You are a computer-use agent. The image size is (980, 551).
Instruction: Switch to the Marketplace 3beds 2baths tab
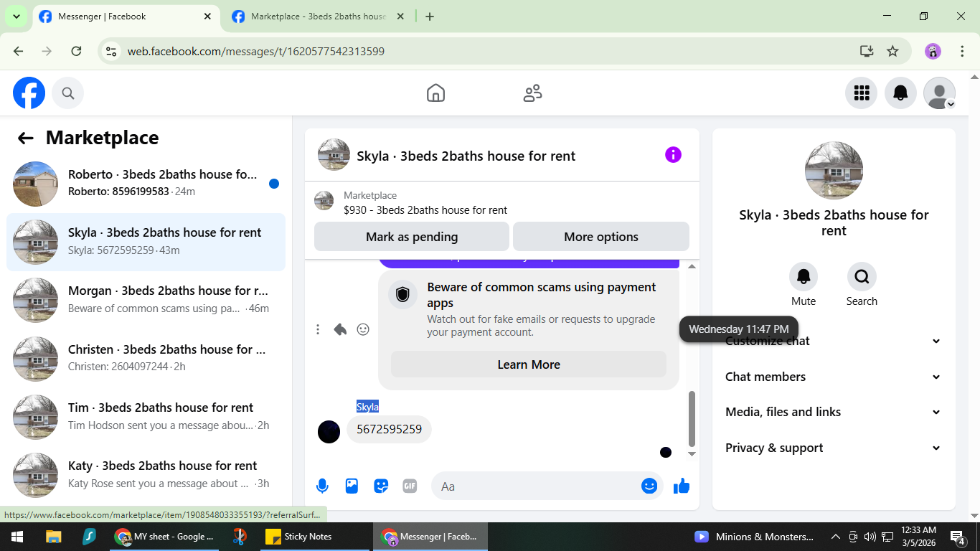tap(318, 17)
